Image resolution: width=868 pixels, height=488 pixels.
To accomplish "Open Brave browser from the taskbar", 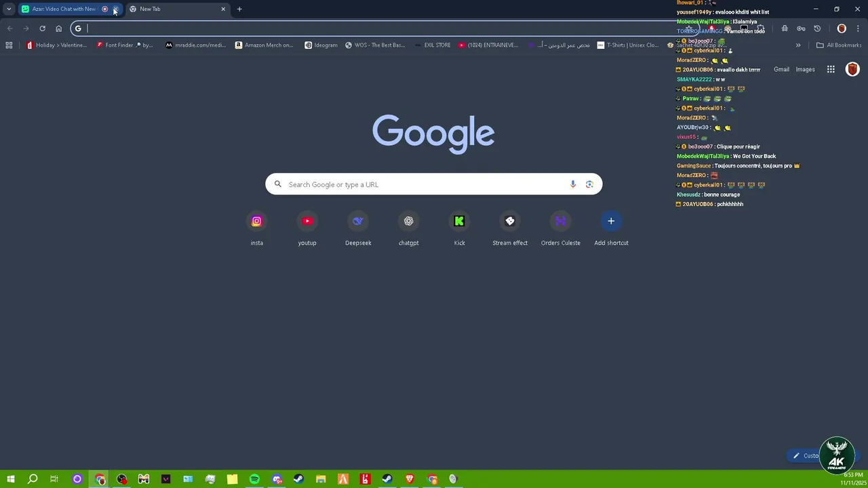I will [x=410, y=479].
